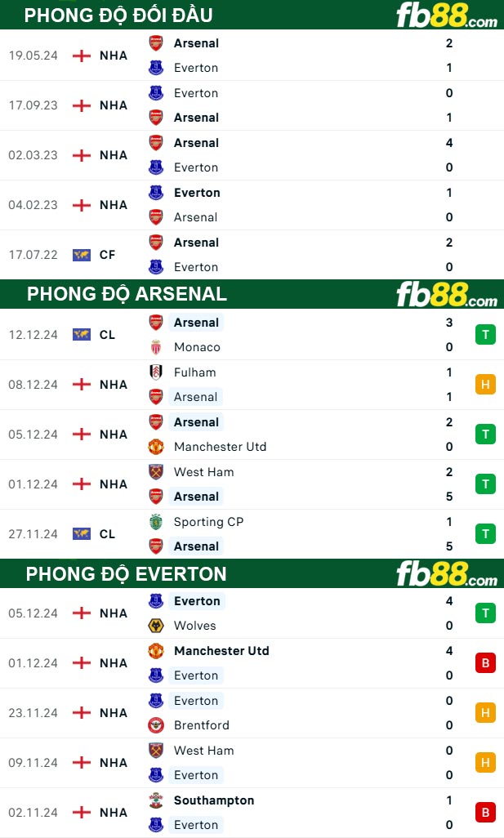
Task: Click the Sporting CP club crest
Action: [156, 522]
